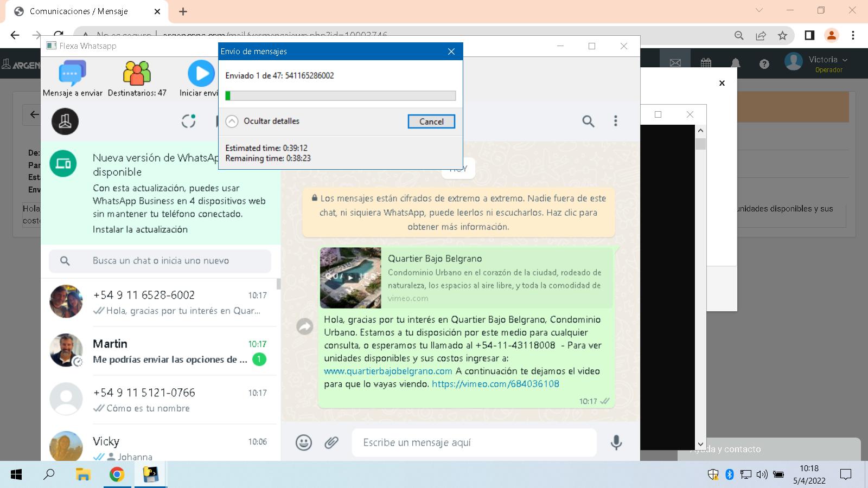Open Martin chat with unread message
Viewport: 868px width, 488px height.
160,351
